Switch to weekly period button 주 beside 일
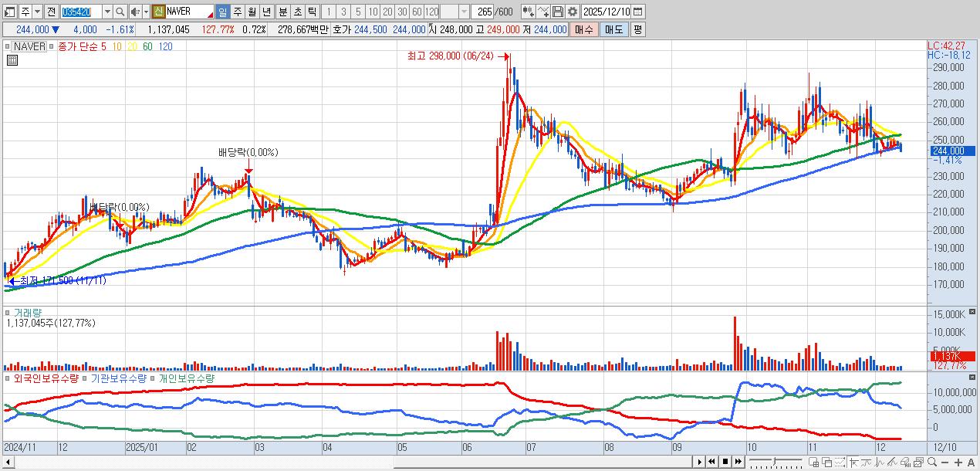 (237, 12)
